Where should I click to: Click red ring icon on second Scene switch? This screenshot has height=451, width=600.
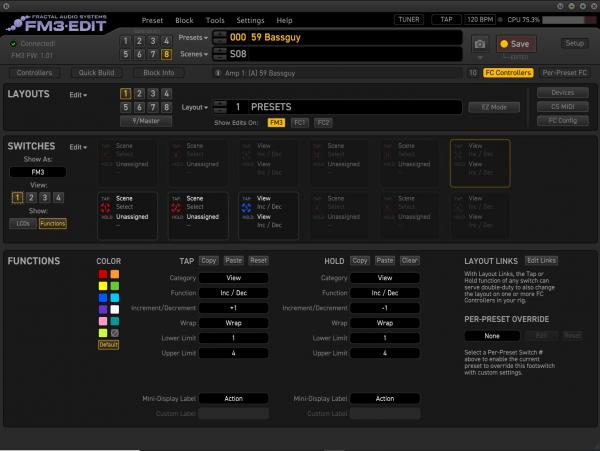tap(176, 208)
